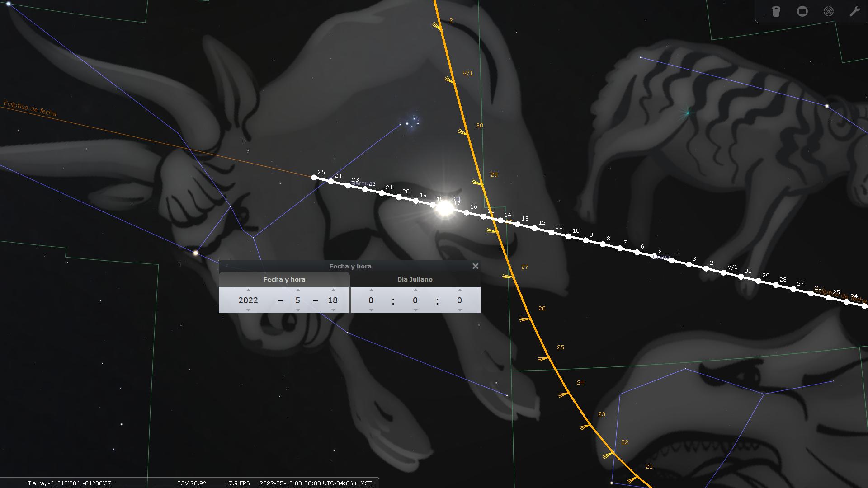Select the Sun labeled Sol

coord(445,209)
